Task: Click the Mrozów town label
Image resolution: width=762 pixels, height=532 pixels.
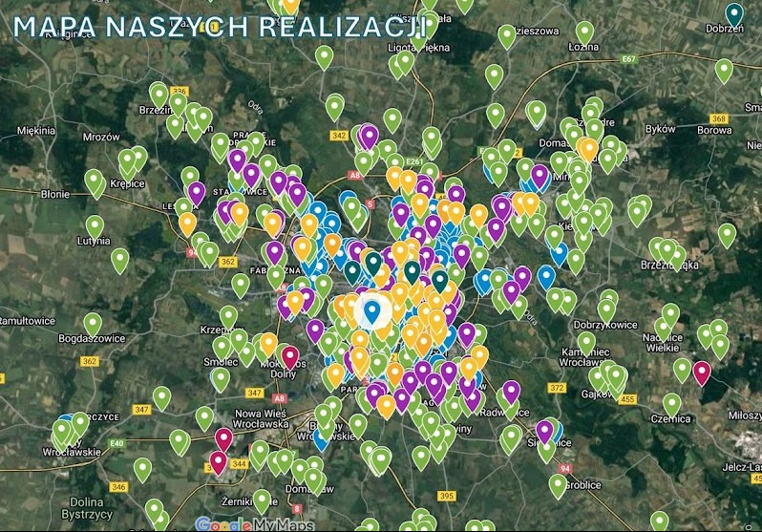Action: pyautogui.click(x=101, y=137)
